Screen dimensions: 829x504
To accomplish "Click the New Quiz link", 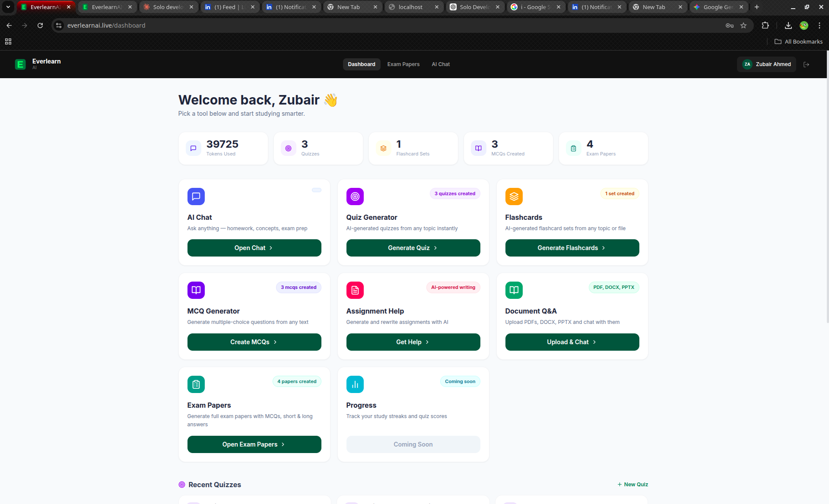I will (x=633, y=485).
